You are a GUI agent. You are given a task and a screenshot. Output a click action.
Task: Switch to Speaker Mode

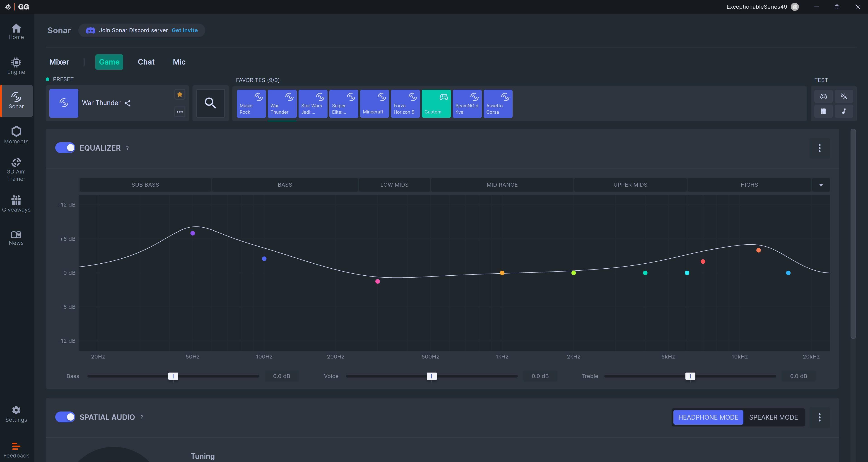pyautogui.click(x=773, y=417)
